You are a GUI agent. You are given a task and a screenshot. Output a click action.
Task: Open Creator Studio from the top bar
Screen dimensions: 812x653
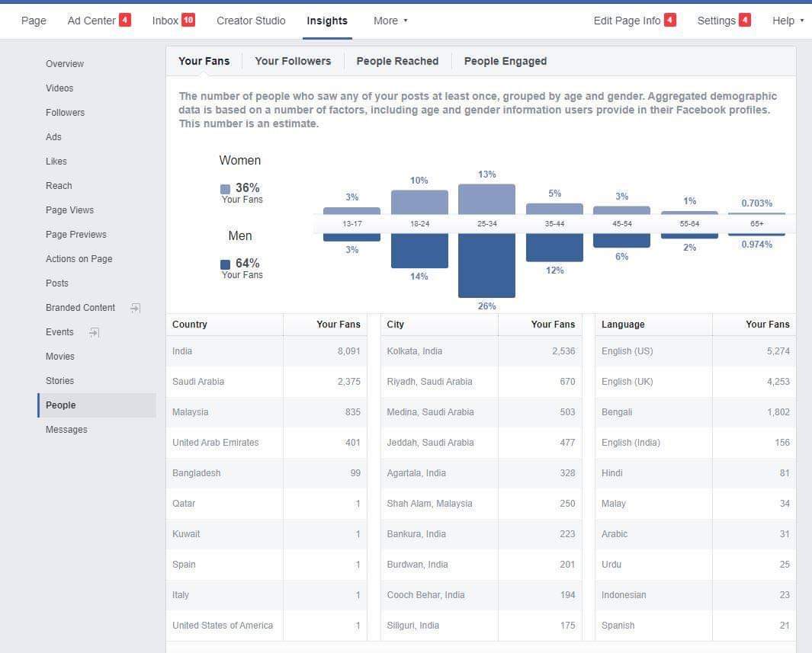coord(251,21)
